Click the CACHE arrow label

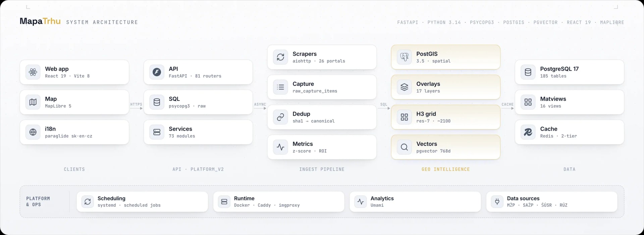pyautogui.click(x=507, y=104)
